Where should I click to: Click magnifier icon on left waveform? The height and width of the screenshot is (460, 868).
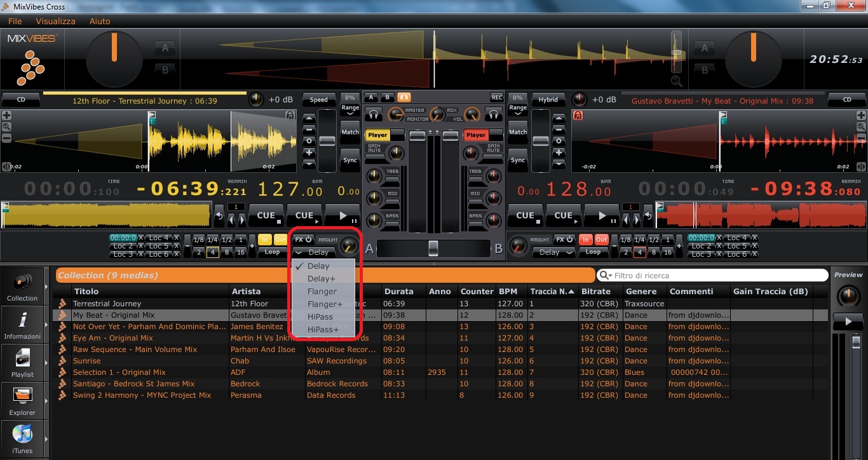point(6,126)
